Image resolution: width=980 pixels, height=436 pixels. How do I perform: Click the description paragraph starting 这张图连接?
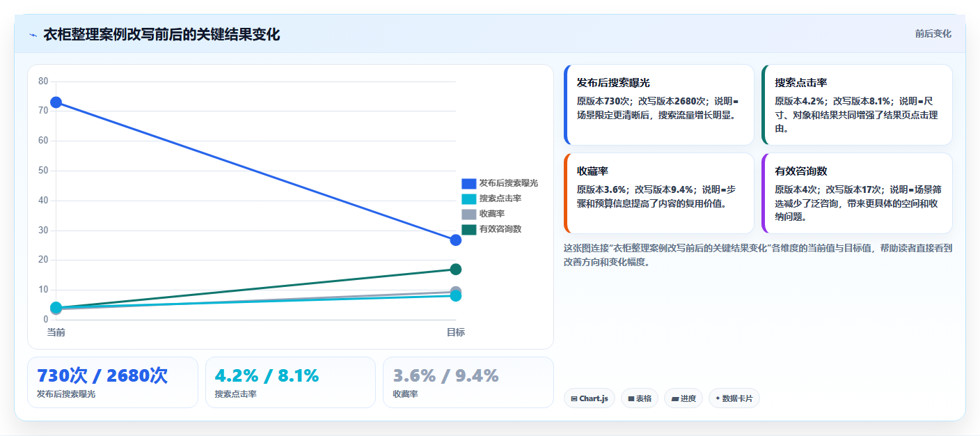(x=757, y=255)
